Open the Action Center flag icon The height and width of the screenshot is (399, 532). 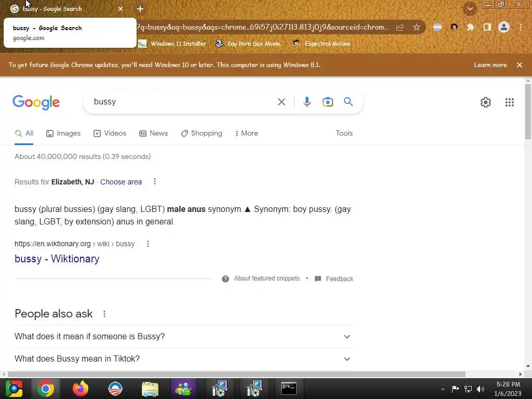point(455,389)
